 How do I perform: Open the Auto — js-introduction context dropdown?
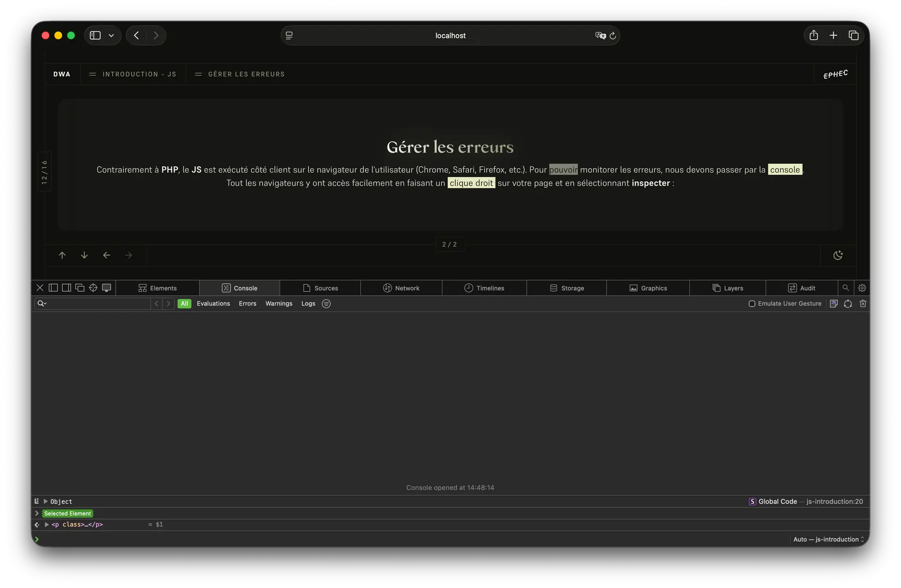click(828, 539)
